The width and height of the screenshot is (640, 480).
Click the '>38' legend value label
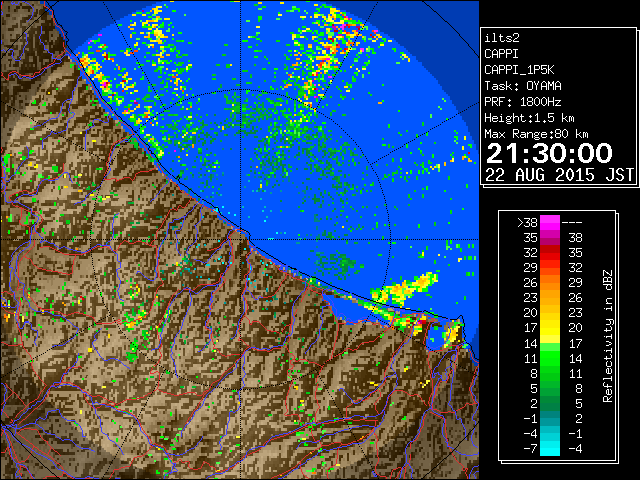527,223
